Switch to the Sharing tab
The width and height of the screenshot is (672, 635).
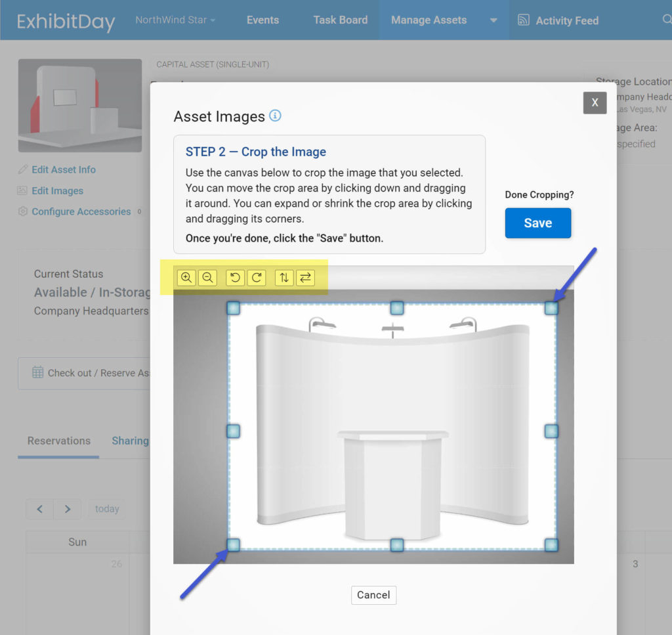[130, 441]
